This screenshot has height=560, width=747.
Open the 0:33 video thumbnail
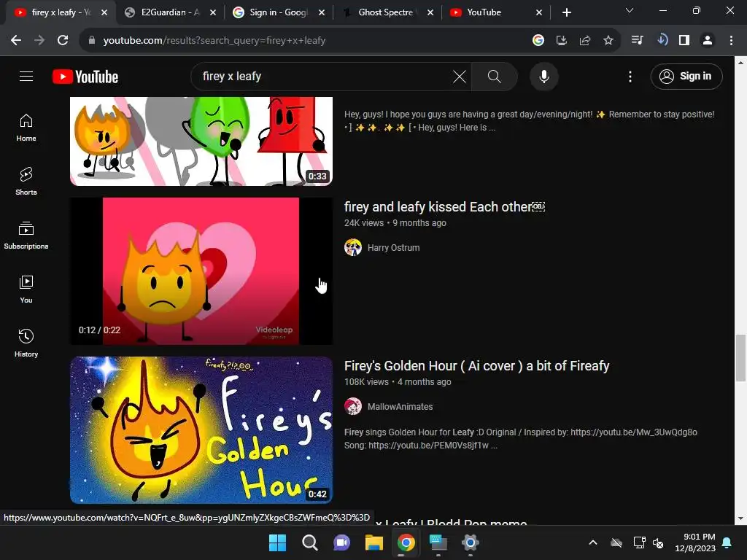[201, 141]
